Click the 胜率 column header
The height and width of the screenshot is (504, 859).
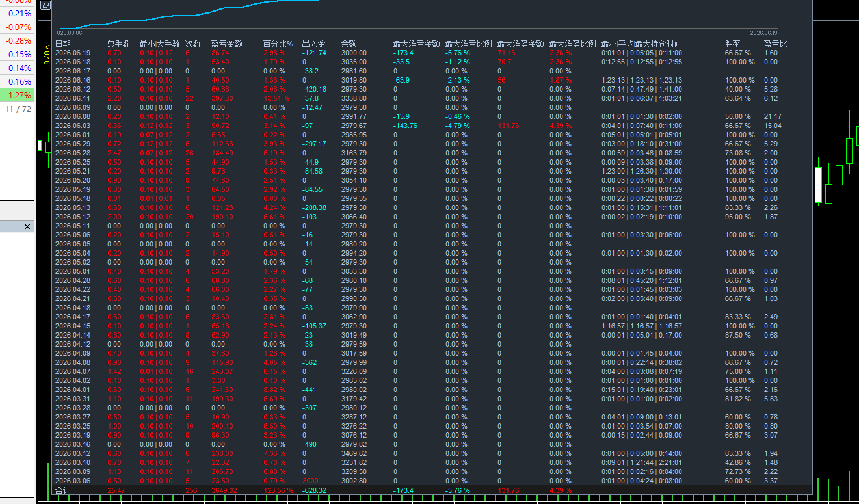733,44
